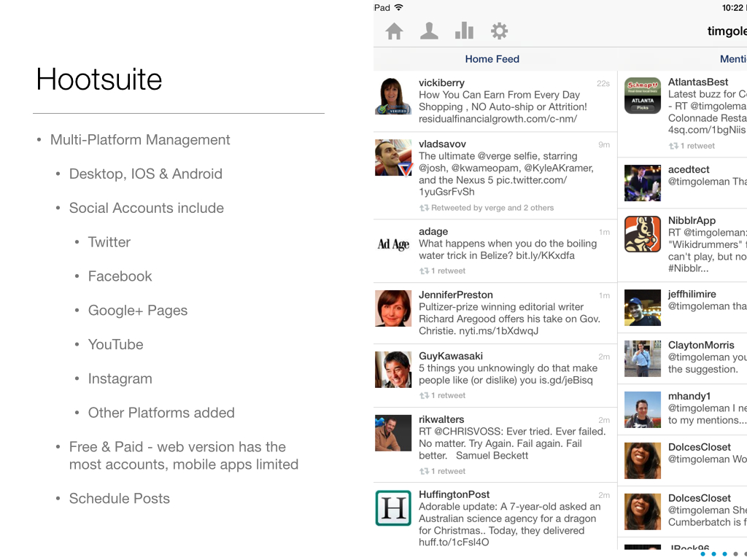Click vickiberry's profile picture
The height and width of the screenshot is (560, 747).
pos(393,96)
